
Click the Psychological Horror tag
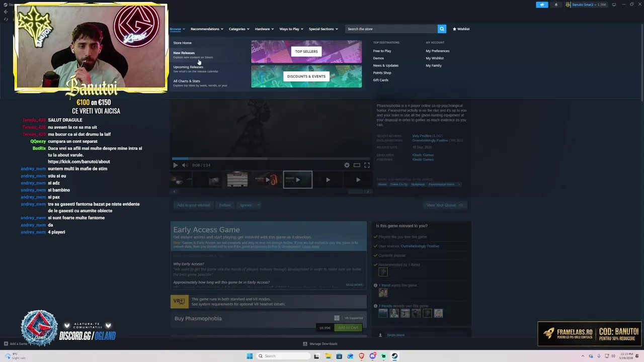click(x=441, y=184)
